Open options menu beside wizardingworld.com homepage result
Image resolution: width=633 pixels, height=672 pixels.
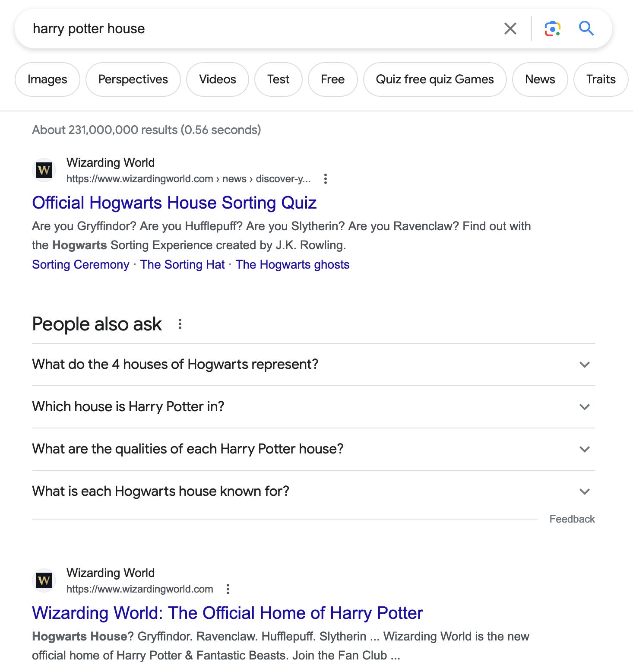[x=228, y=589]
